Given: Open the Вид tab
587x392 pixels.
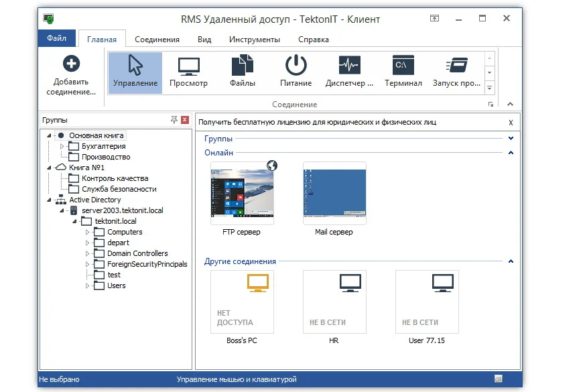Looking at the screenshot, I should (x=204, y=40).
